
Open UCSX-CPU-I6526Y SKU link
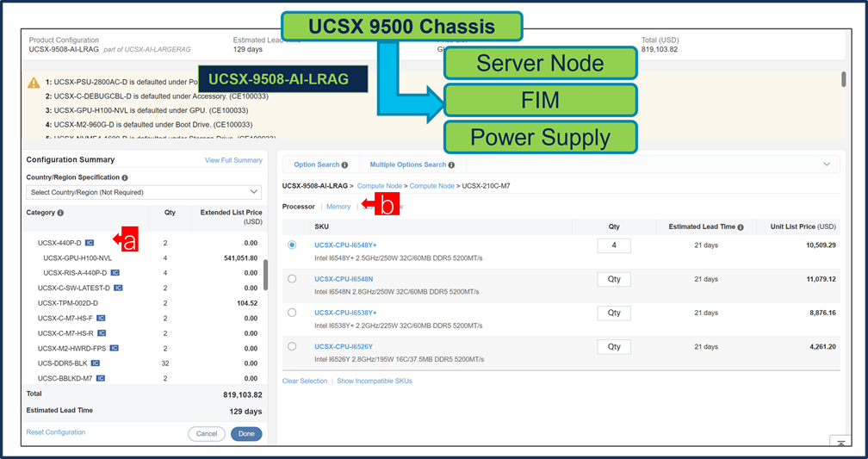344,346
